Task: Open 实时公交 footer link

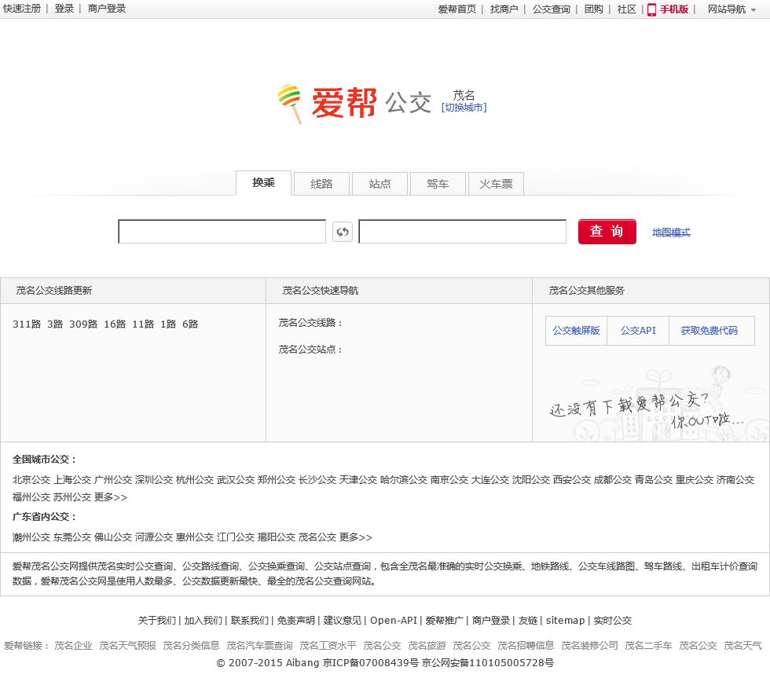Action: click(x=612, y=621)
